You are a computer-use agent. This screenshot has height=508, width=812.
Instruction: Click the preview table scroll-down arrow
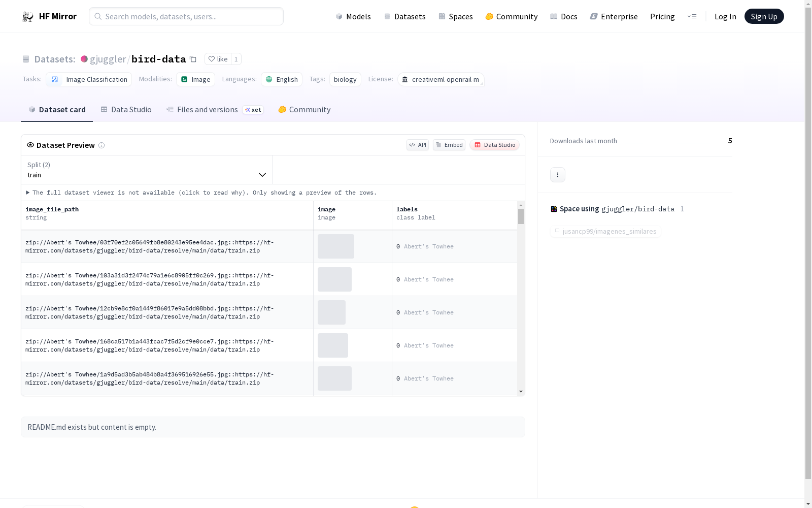click(x=521, y=392)
